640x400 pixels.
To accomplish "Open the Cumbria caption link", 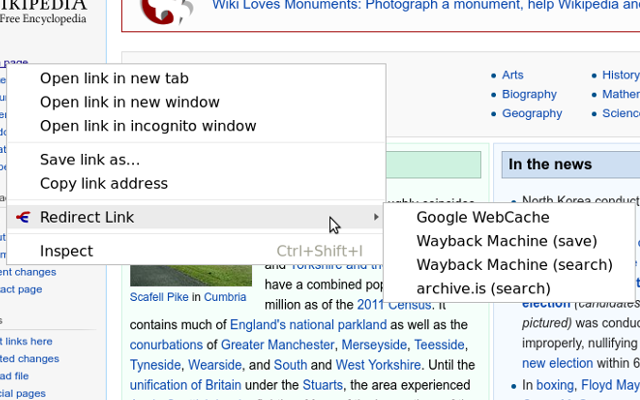I will coord(225,297).
